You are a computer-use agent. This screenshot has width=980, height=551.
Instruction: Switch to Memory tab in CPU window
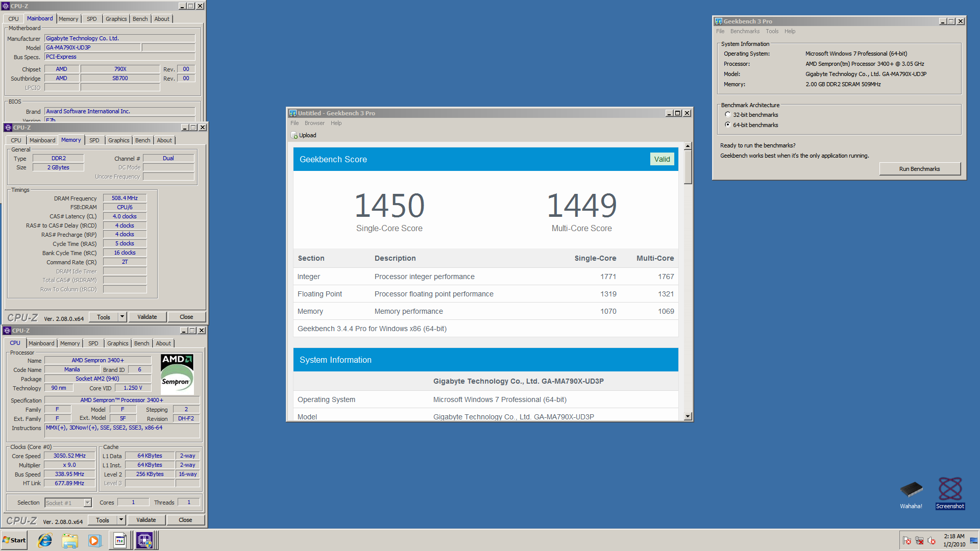70,343
